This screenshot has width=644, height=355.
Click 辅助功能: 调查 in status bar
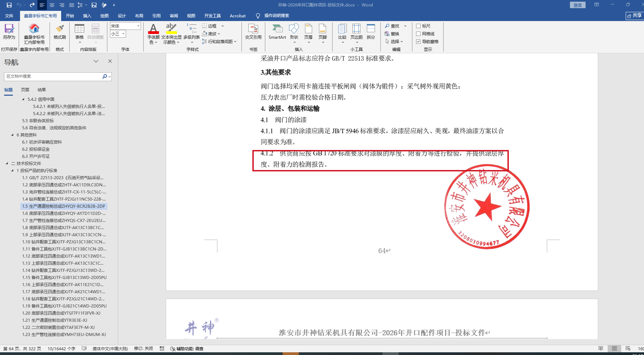(x=187, y=349)
